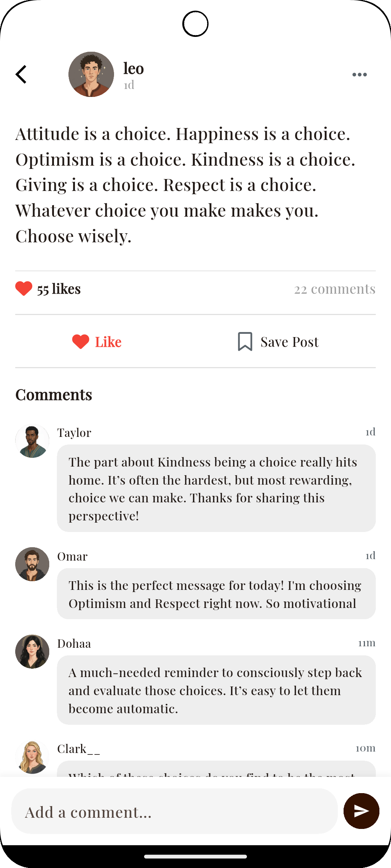Tap Taylor's comment about Kindness

tap(216, 488)
